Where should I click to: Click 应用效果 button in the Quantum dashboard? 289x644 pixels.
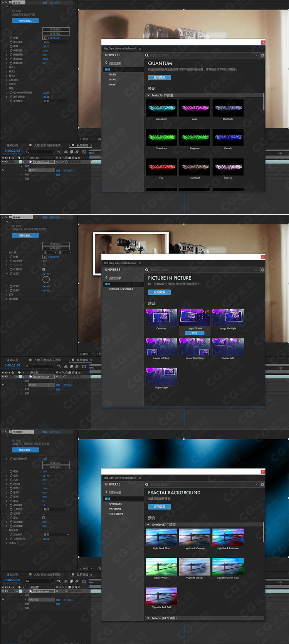[x=160, y=77]
